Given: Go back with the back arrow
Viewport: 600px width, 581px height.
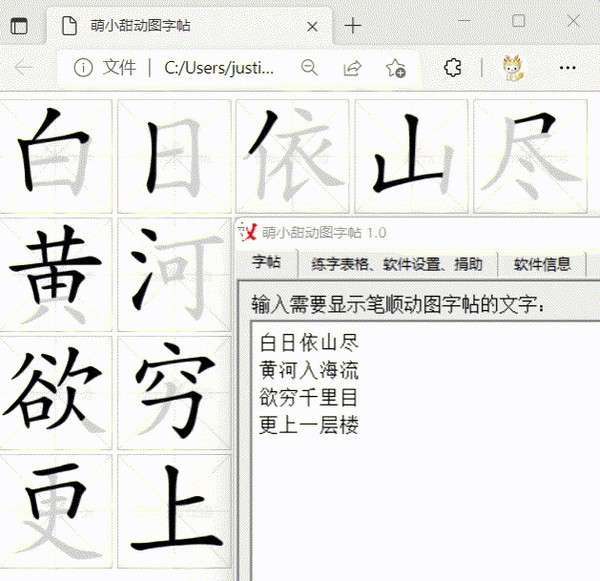Looking at the screenshot, I should [23, 68].
